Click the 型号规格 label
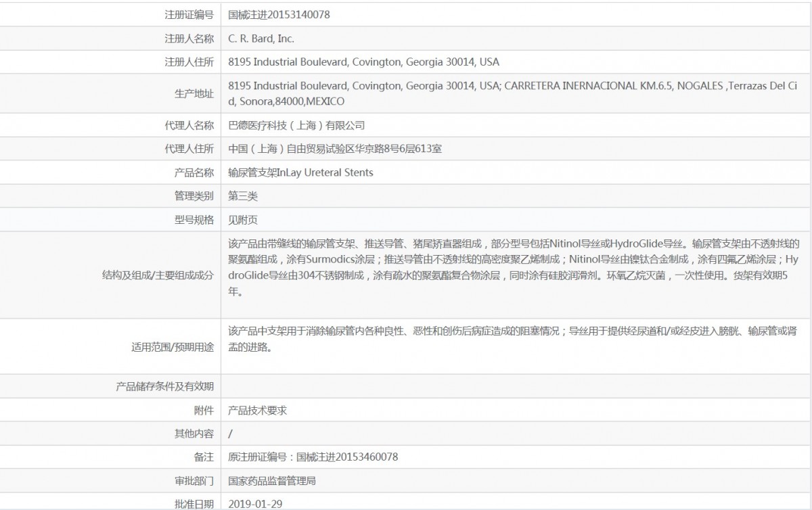The height and width of the screenshot is (510, 812). 194,220
